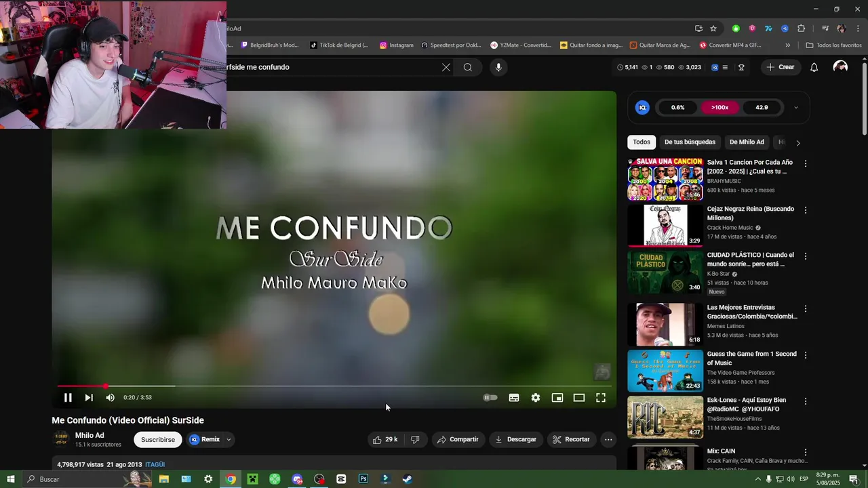Image resolution: width=868 pixels, height=488 pixels.
Task: Open Salva 1 Cancion video thumbnail
Action: coord(665,180)
